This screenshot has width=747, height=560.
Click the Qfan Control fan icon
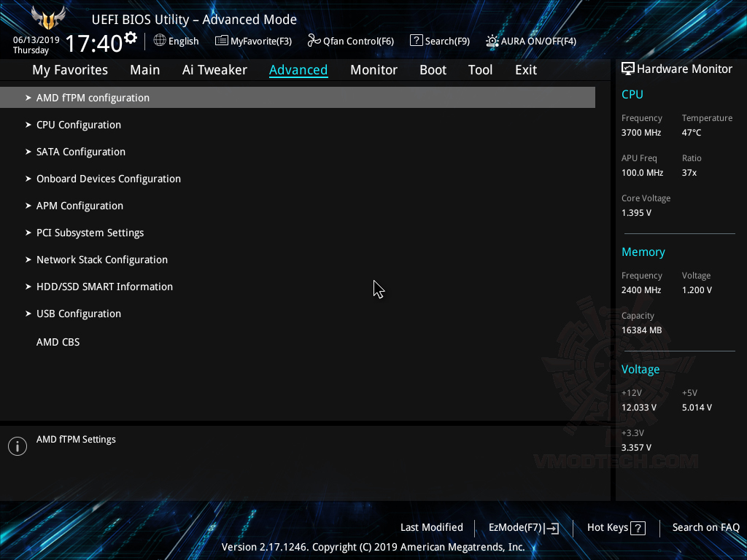tap(314, 41)
